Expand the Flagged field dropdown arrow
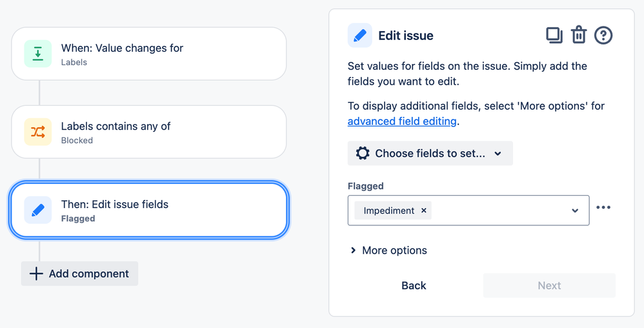Viewport: 644px width, 328px height. (575, 210)
